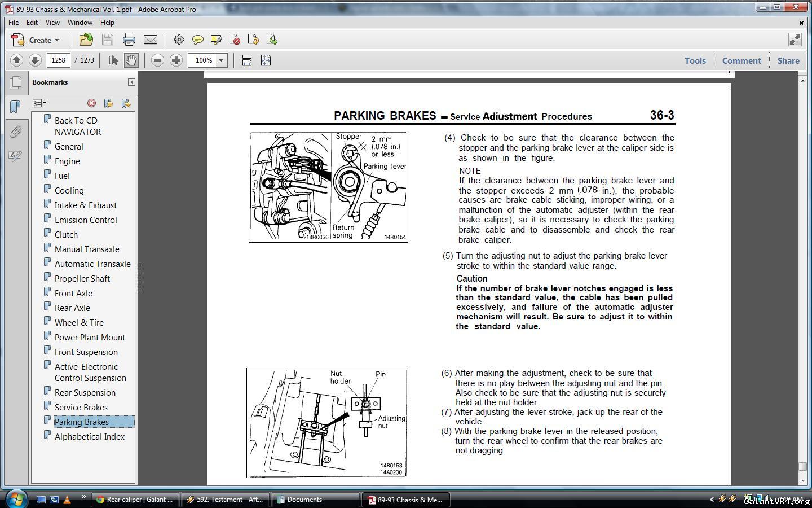Viewport: 812px width, 508px height.
Task: Toggle the Bookmarks panel button
Action: pos(15,107)
